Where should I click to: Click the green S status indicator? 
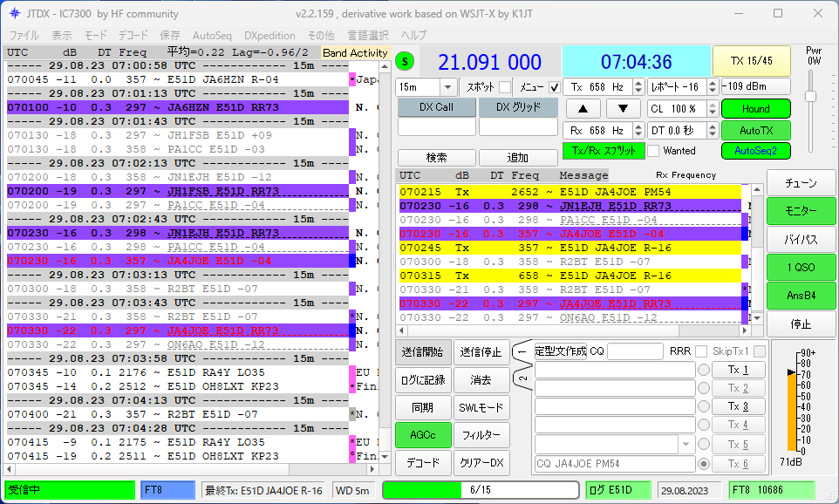pos(406,61)
